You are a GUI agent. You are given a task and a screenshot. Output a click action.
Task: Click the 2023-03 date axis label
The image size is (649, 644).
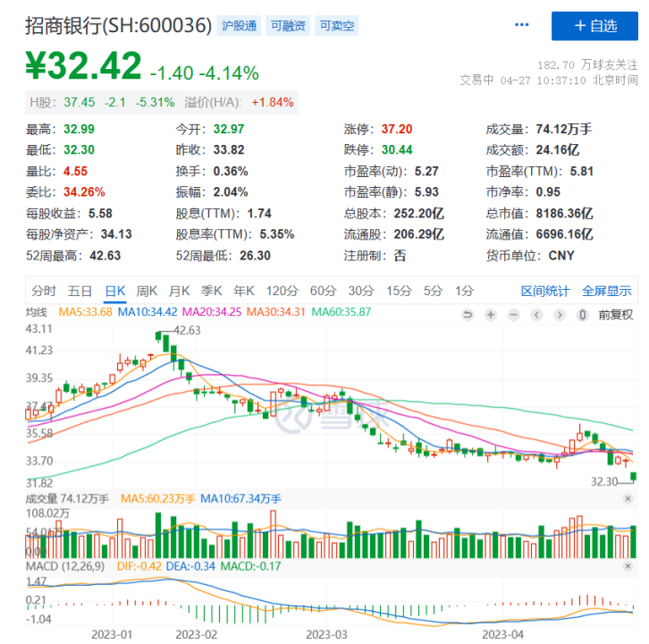326,634
